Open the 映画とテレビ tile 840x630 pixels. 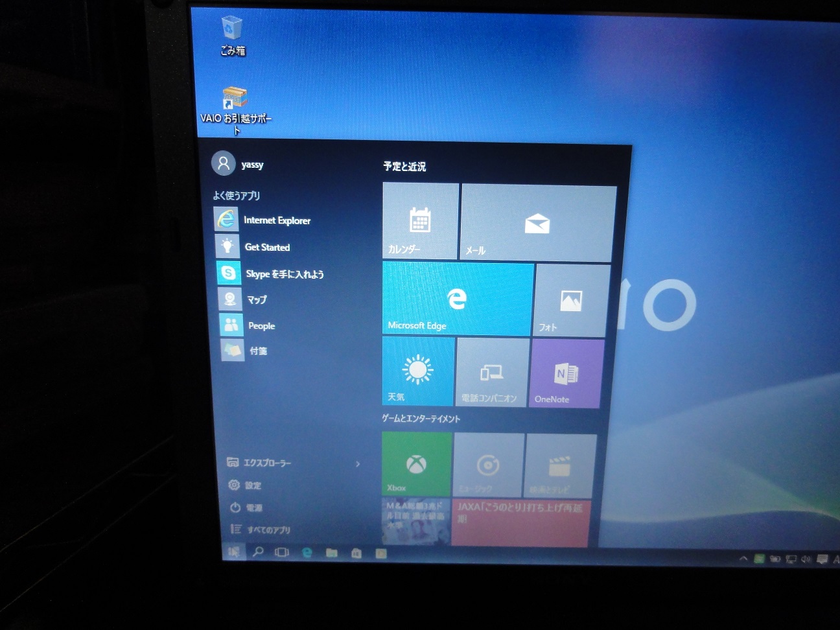[x=560, y=467]
